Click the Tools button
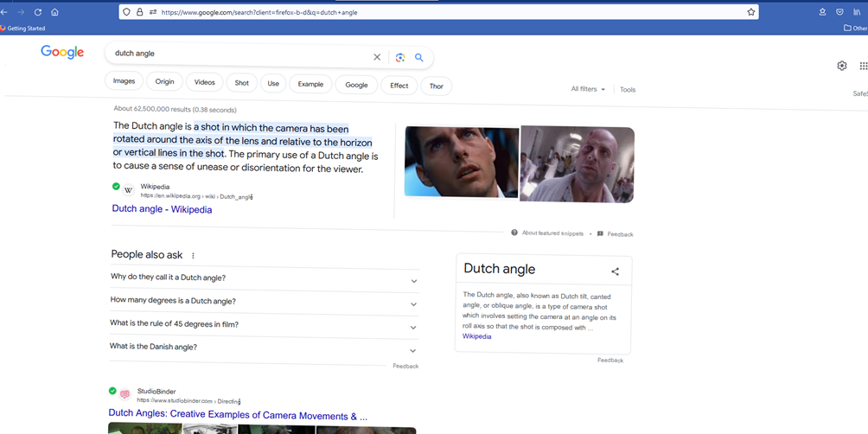The width and height of the screenshot is (868, 434). coord(628,90)
